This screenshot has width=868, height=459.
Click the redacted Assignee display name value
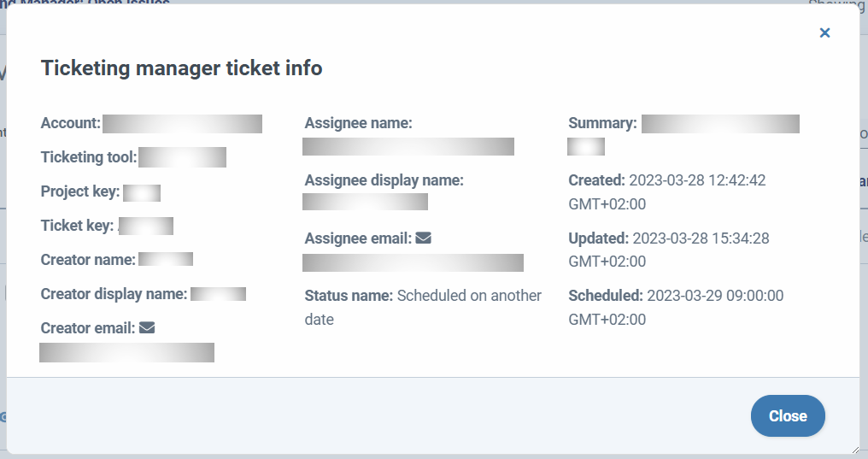click(365, 202)
